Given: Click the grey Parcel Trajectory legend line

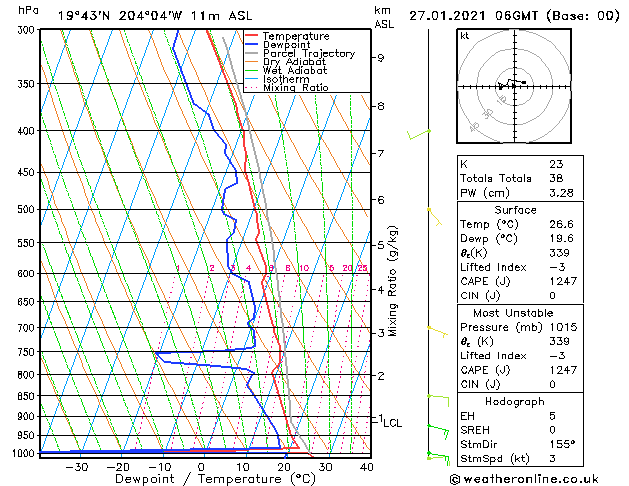Looking at the screenshot, I should coord(251,53).
